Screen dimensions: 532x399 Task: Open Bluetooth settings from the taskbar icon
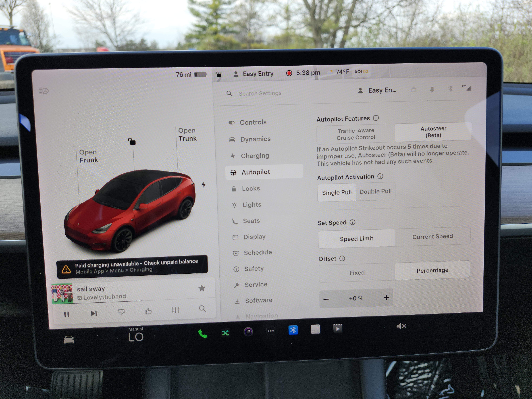[293, 330]
